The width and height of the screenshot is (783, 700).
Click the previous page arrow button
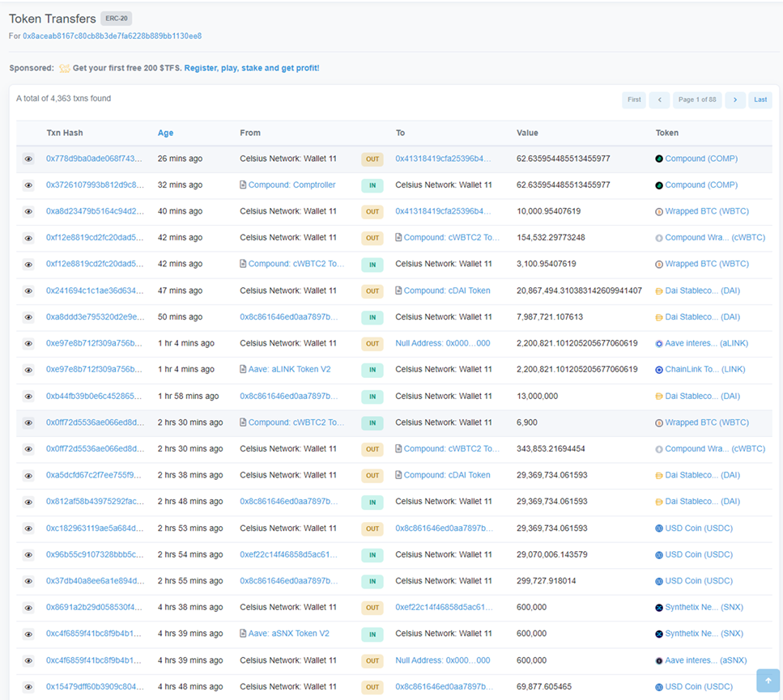[x=660, y=100]
